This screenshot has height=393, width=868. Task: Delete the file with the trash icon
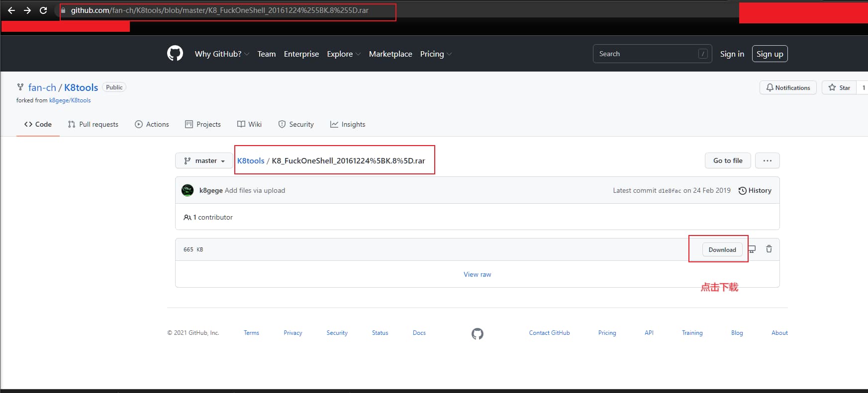pyautogui.click(x=769, y=249)
